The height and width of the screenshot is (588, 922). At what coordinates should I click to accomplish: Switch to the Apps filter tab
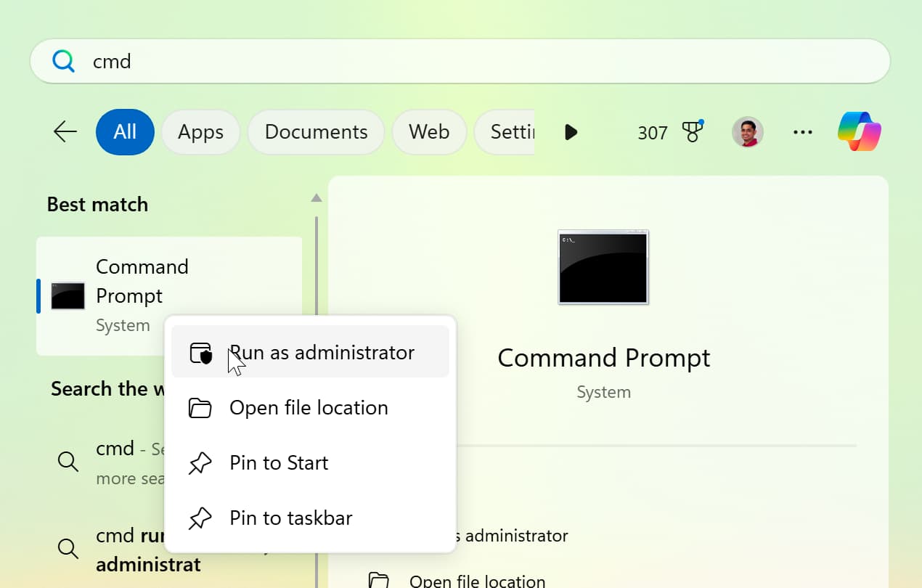coord(200,132)
